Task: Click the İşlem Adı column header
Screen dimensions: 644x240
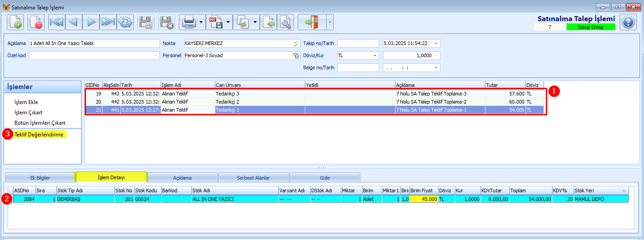Action: (x=188, y=85)
